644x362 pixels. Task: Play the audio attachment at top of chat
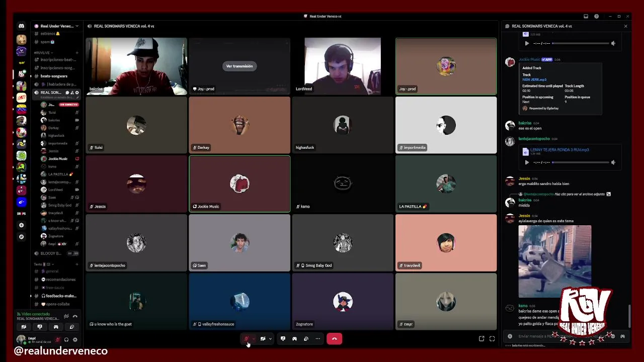(x=527, y=43)
